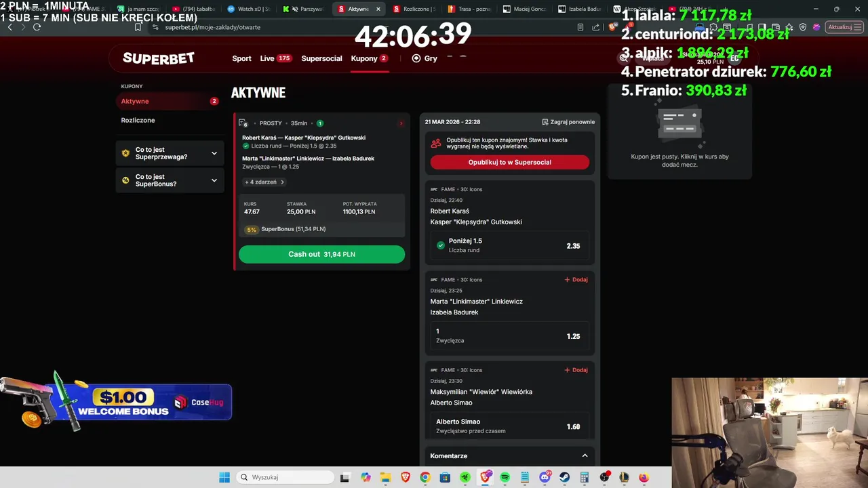Click the Aktualizuj browser update button
Viewport: 868px width, 488px height.
coord(843,27)
